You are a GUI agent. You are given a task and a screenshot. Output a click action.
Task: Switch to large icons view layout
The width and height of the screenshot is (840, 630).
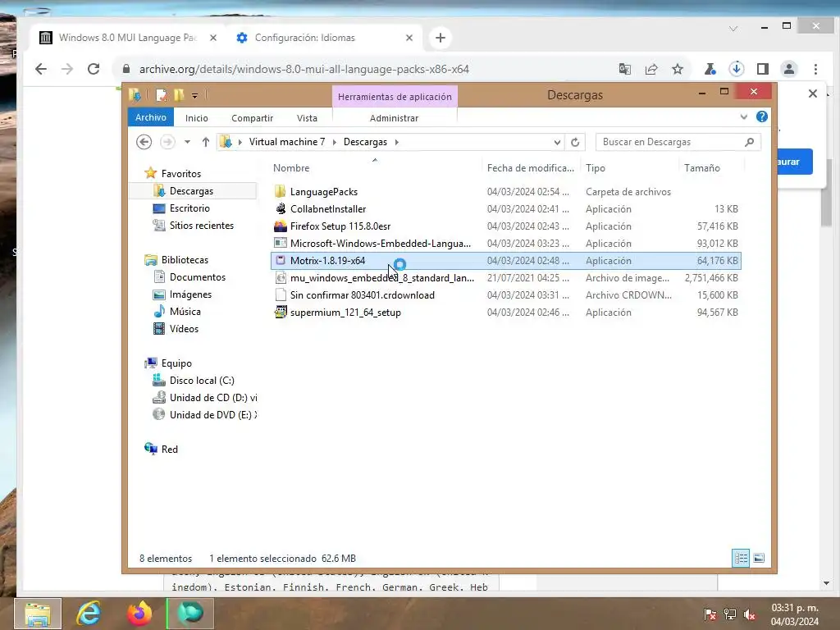click(x=759, y=558)
